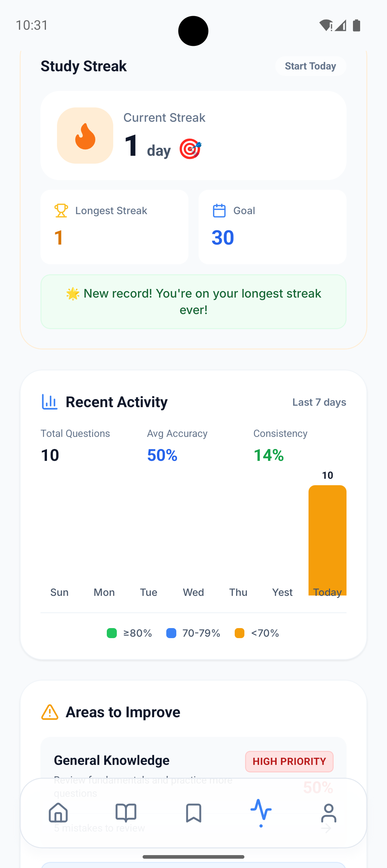Select the green ≥80% color swatch
Viewport: 387px width, 868px height.
[x=111, y=633]
